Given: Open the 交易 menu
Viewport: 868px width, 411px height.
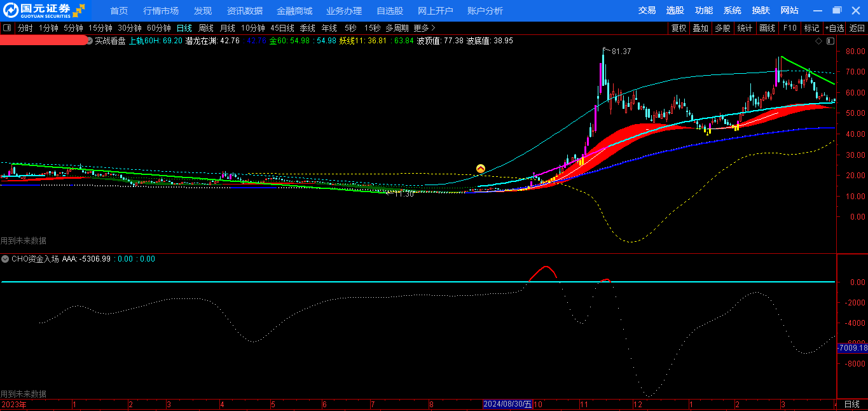Looking at the screenshot, I should [x=647, y=10].
